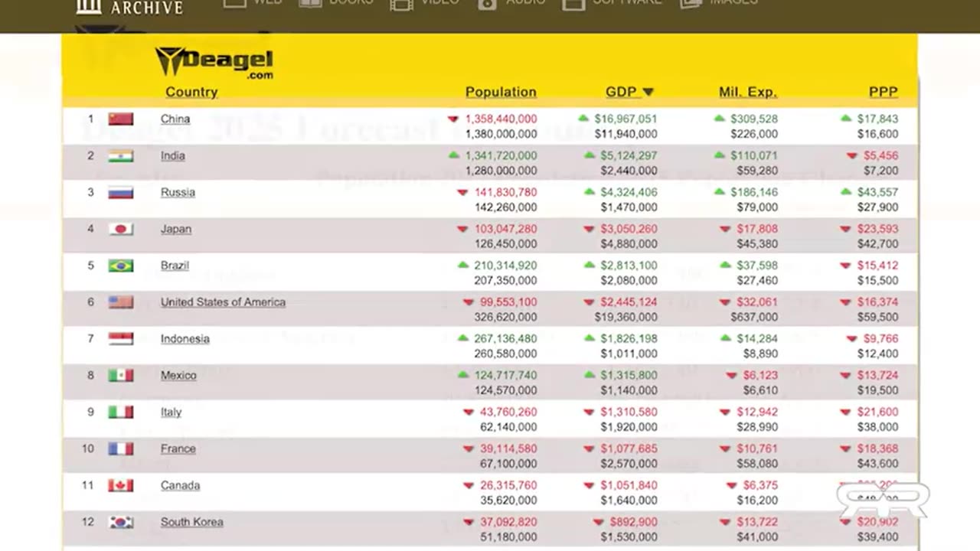Open the France country link
980x551 pixels.
point(178,448)
